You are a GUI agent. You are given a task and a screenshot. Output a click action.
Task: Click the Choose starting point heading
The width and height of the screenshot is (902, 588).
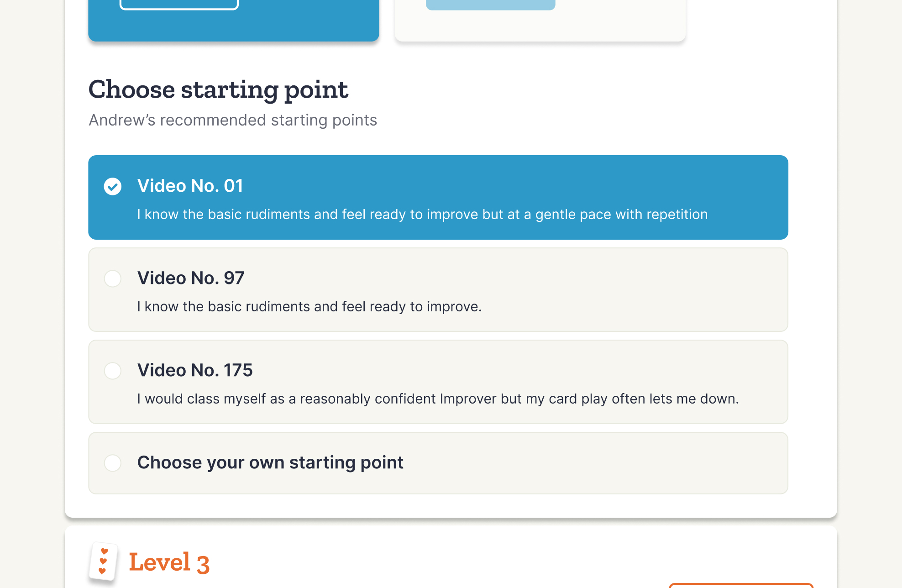click(x=218, y=89)
